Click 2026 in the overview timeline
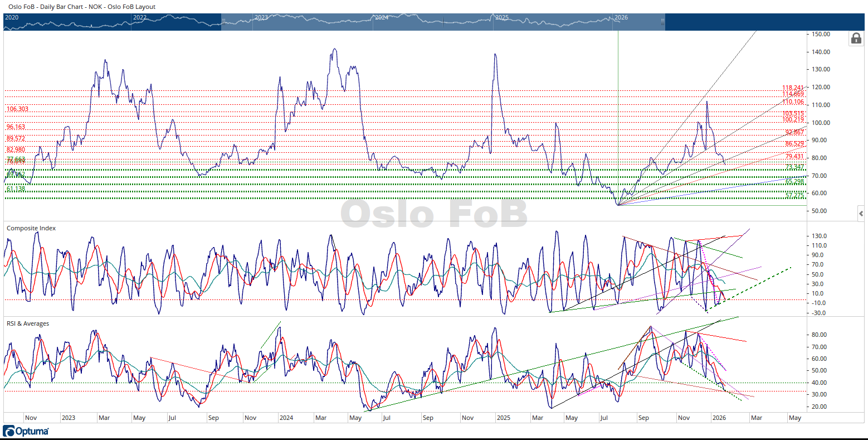The width and height of the screenshot is (868, 440). tap(621, 17)
